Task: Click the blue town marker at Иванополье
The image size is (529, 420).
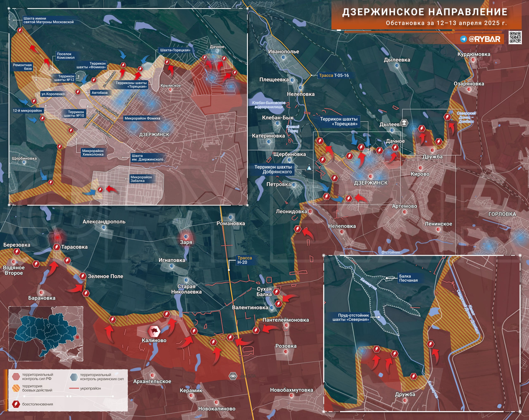Action: coord(284,57)
